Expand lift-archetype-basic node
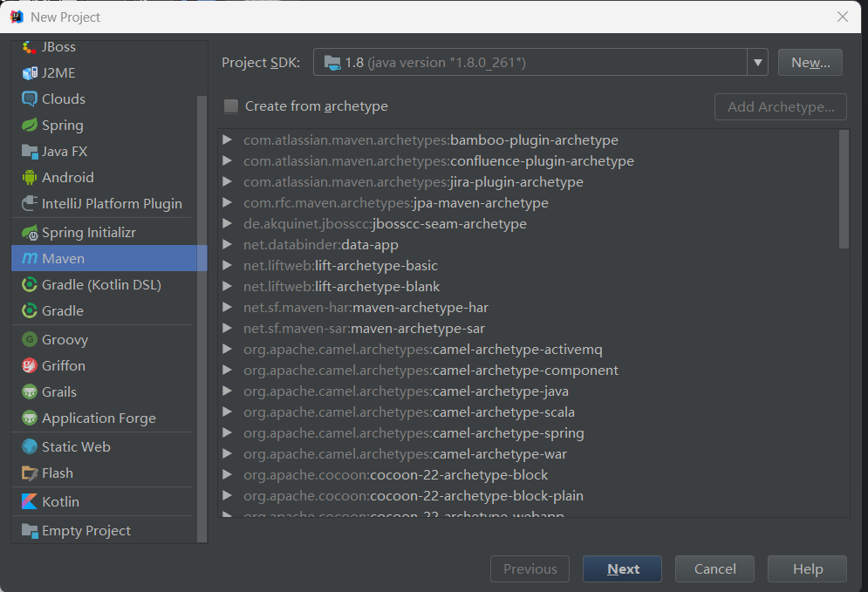The width and height of the screenshot is (868, 592). click(227, 266)
